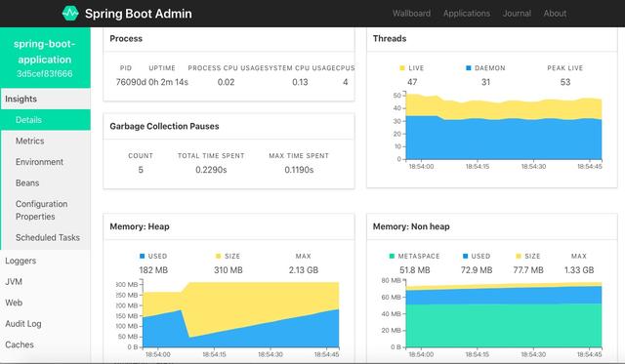625x364 pixels.
Task: Click the green METASPACE legend swatch
Action: [392, 256]
